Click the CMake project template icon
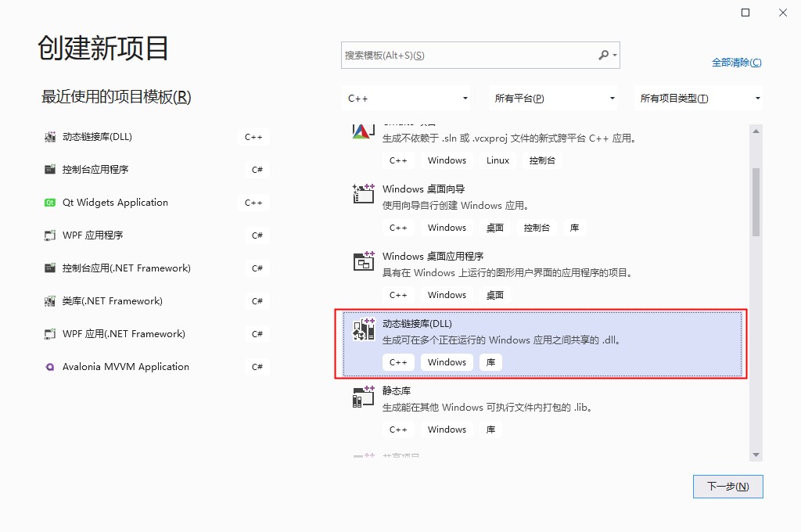801x532 pixels. tap(361, 131)
